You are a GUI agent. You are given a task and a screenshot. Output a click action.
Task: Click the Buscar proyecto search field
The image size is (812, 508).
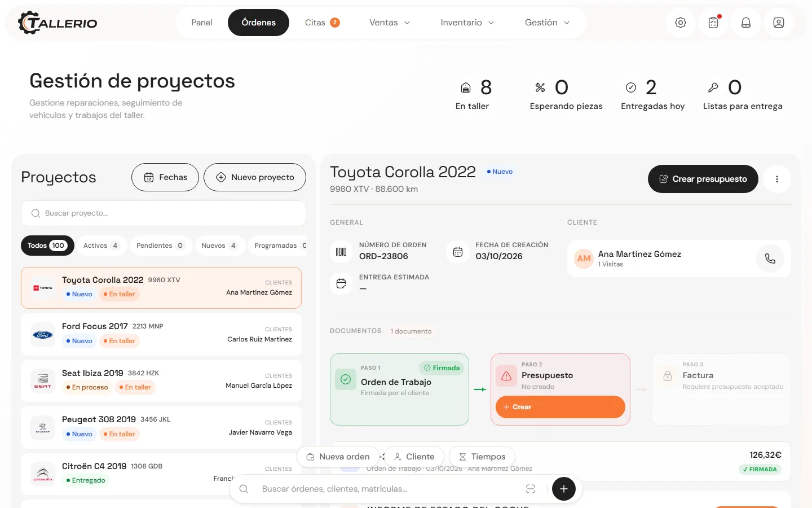click(x=164, y=213)
